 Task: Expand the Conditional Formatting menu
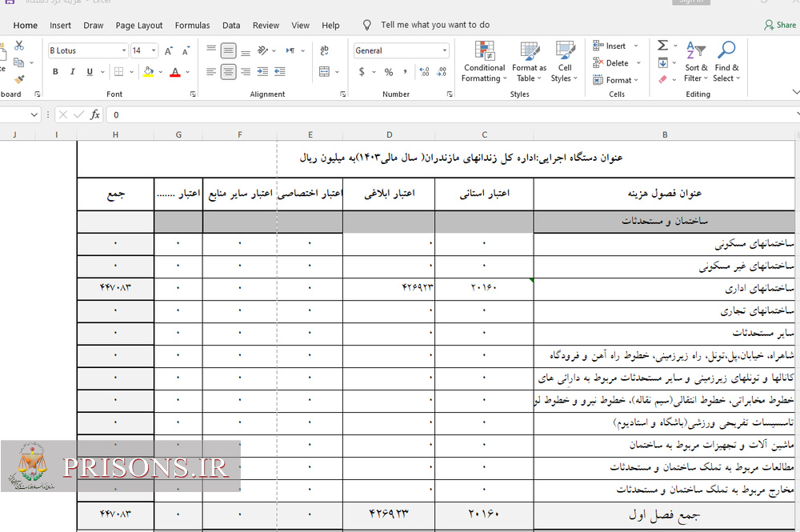coord(484,62)
